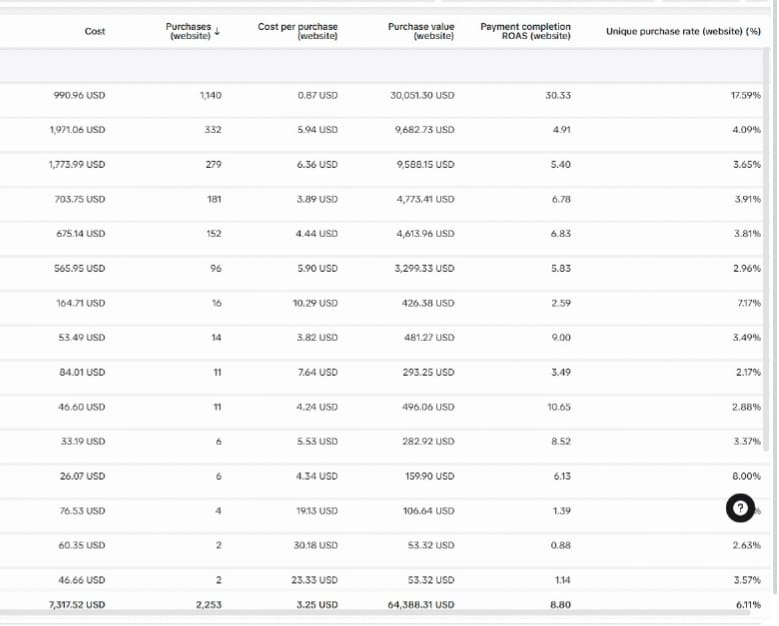
Task: Select the 8.00% purchase rate cell
Action: [746, 476]
